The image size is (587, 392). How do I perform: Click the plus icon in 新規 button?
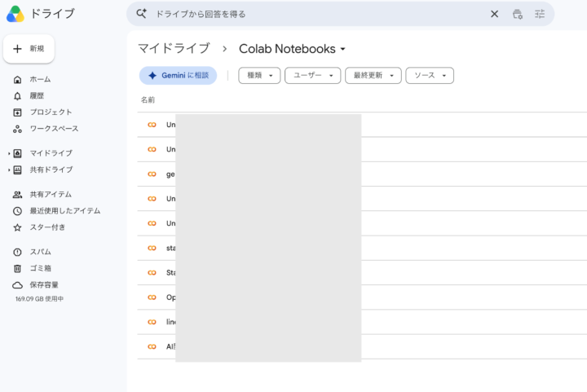17,49
